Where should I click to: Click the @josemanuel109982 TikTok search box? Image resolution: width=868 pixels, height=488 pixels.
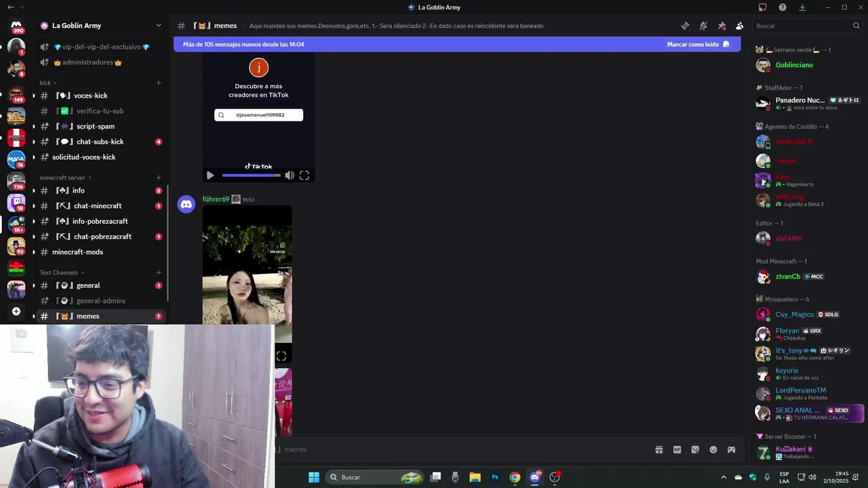tap(258, 115)
